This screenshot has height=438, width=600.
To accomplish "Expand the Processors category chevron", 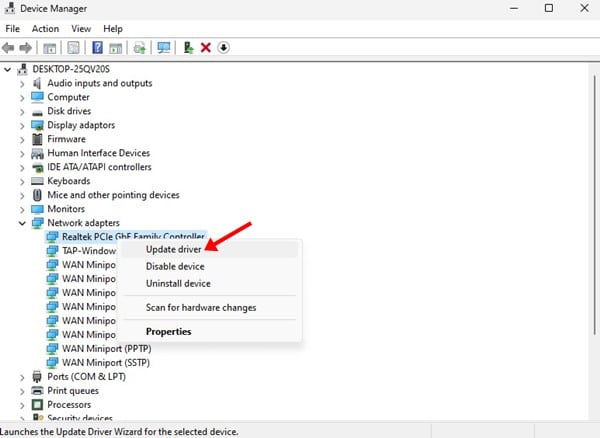I will point(22,405).
